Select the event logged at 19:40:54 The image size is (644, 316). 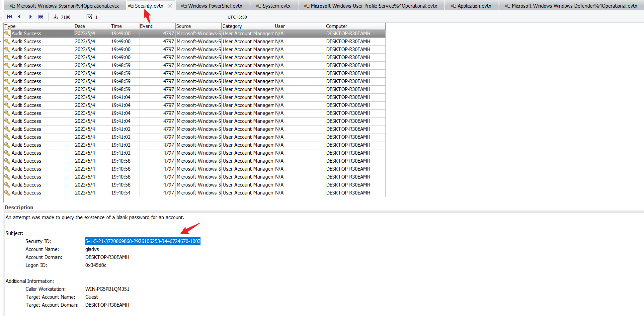121,193
